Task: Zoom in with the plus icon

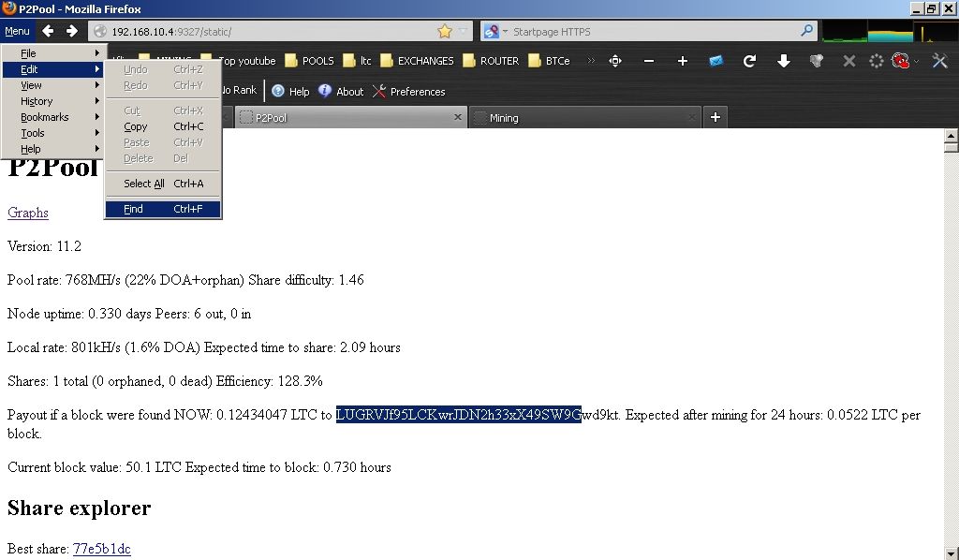Action: 683,61
